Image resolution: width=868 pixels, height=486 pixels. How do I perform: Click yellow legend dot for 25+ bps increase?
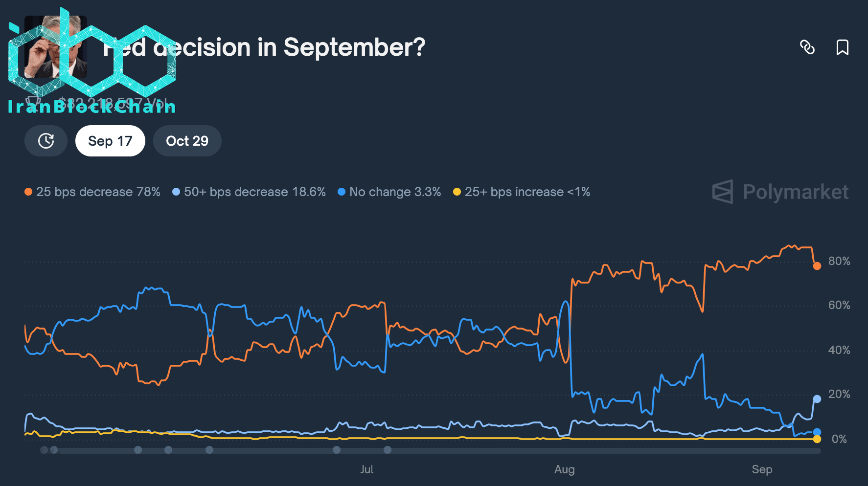point(457,192)
